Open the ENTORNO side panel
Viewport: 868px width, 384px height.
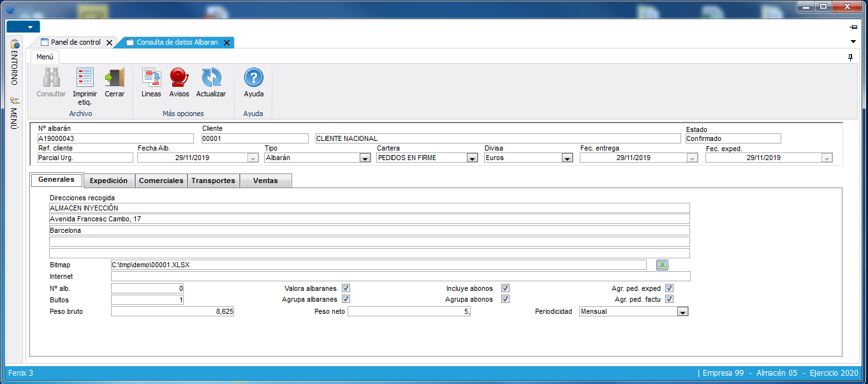15,63
